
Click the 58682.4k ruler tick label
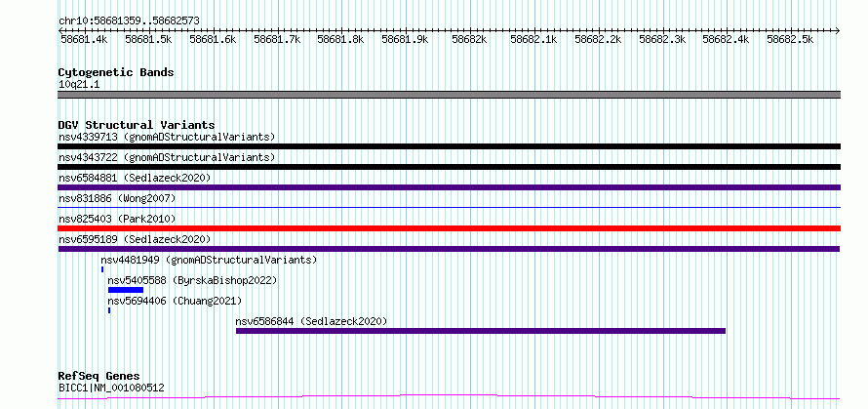click(x=726, y=39)
